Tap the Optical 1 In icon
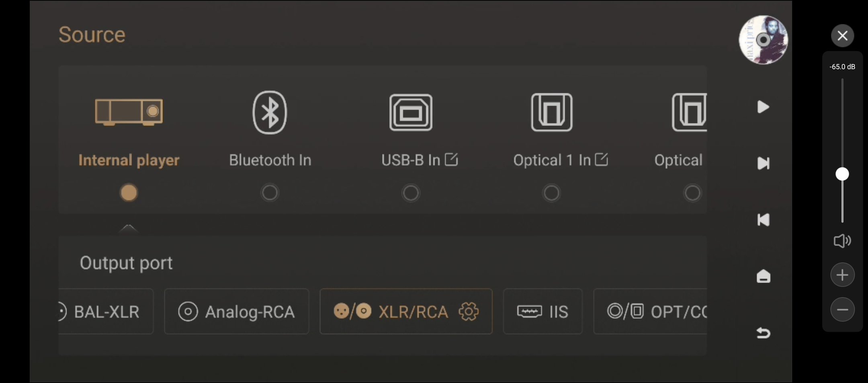Viewport: 868px width, 383px height. [x=551, y=112]
